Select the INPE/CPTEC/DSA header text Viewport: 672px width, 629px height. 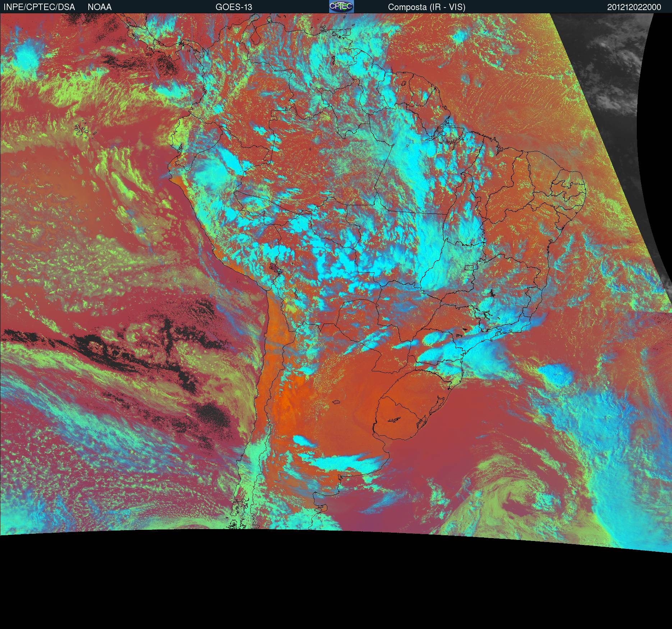[39, 7]
